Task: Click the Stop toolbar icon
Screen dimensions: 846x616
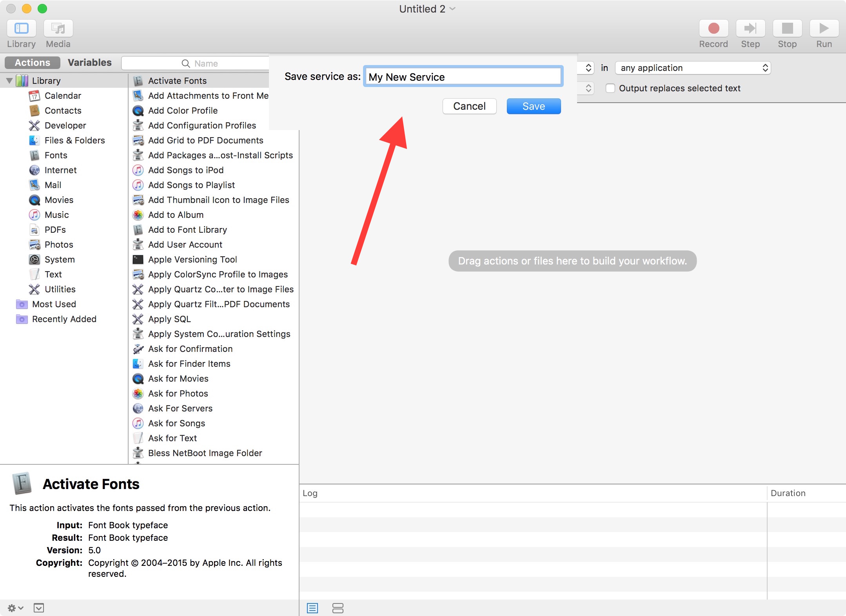Action: pos(787,28)
